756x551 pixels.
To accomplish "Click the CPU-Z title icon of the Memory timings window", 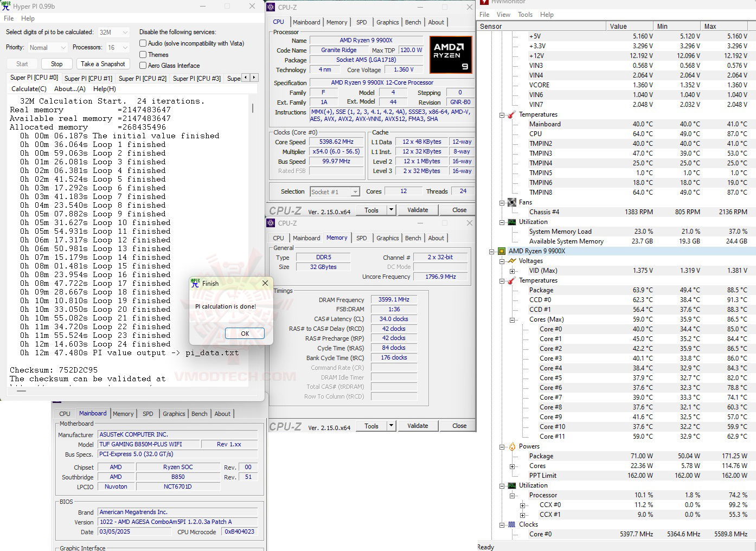I will pyautogui.click(x=271, y=223).
